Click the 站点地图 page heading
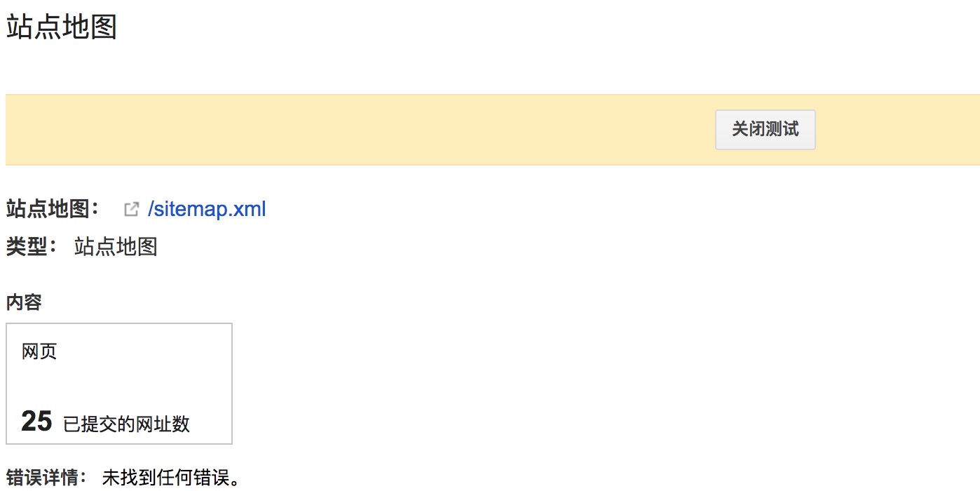Image resolution: width=980 pixels, height=491 pixels. (x=61, y=27)
